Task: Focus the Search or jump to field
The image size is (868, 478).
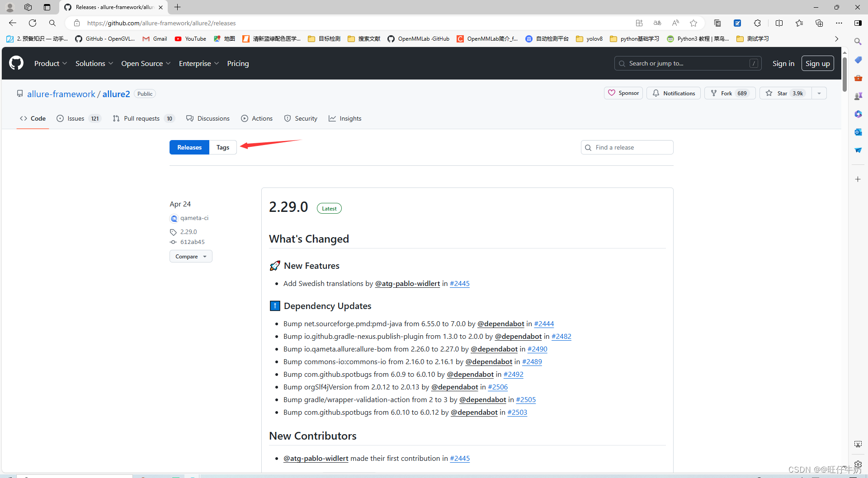Action: [688, 63]
